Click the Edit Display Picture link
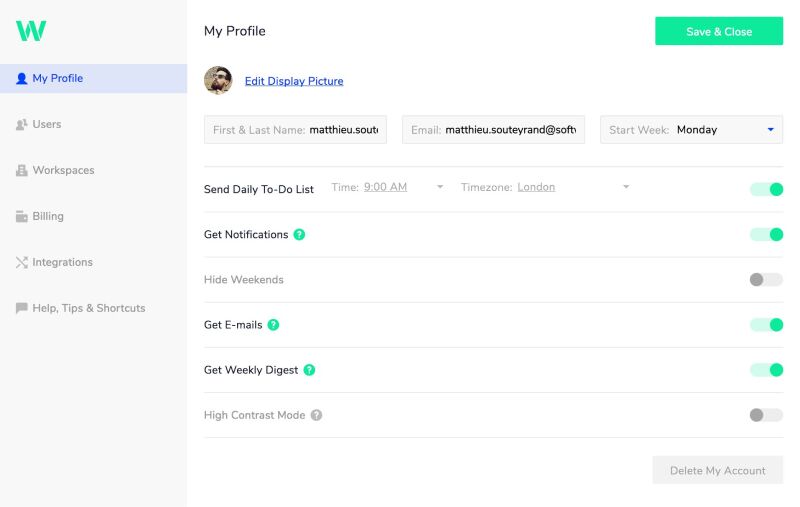 pos(294,81)
